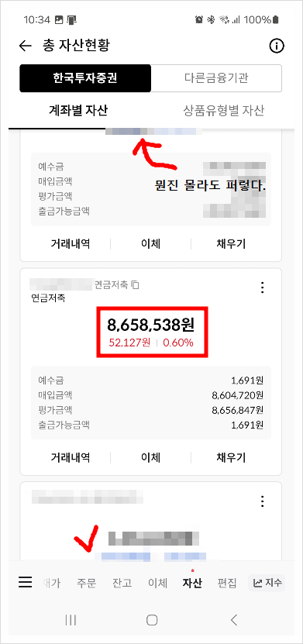Tap the status bar battery indicator

[x=275, y=19]
